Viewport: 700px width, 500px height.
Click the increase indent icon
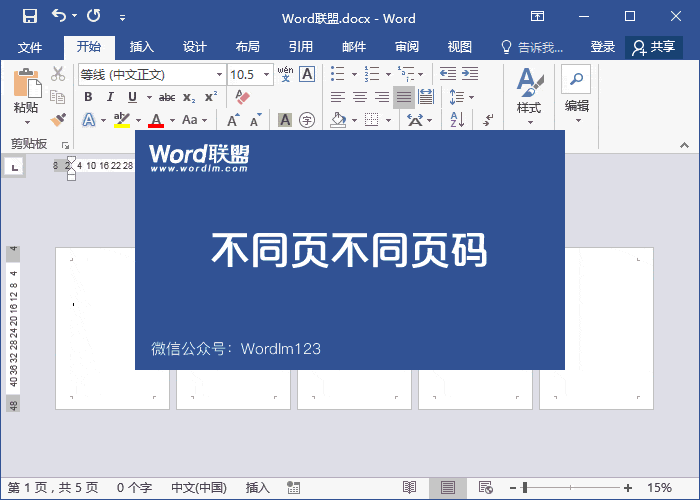coord(470,74)
